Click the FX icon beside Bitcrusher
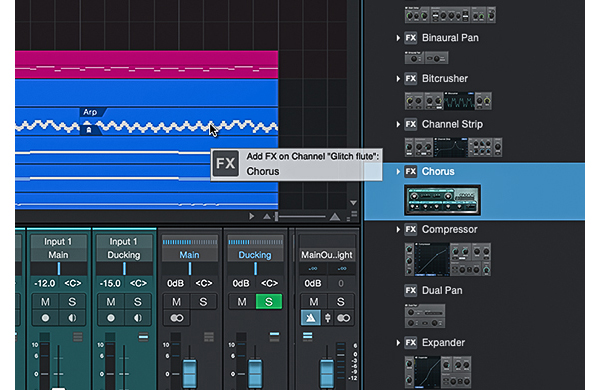Screen dimensions: 600x390 [411, 78]
